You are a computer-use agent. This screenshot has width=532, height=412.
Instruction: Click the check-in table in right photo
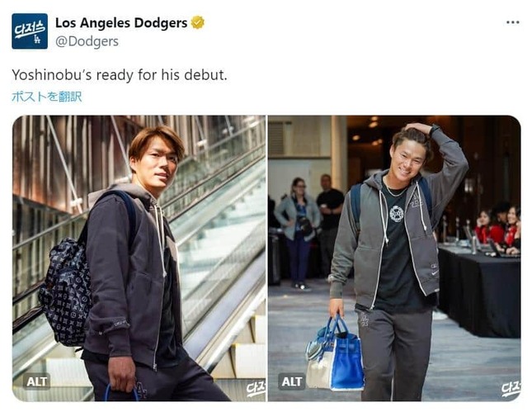[x=479, y=292]
